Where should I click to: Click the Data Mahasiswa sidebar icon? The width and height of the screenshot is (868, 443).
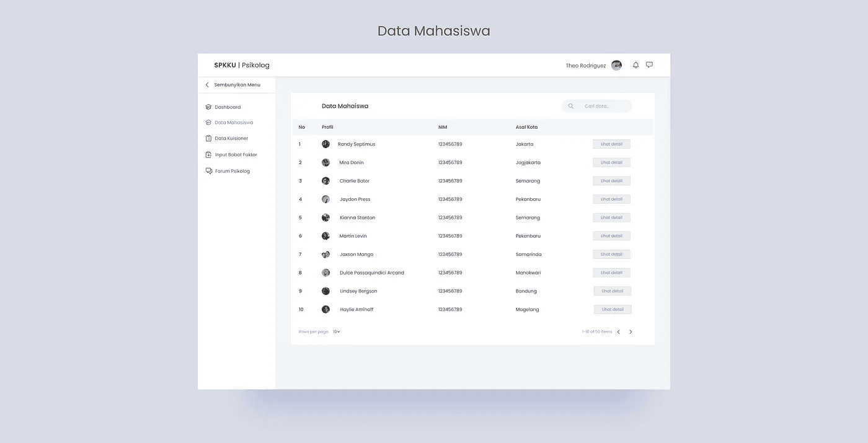(x=209, y=123)
